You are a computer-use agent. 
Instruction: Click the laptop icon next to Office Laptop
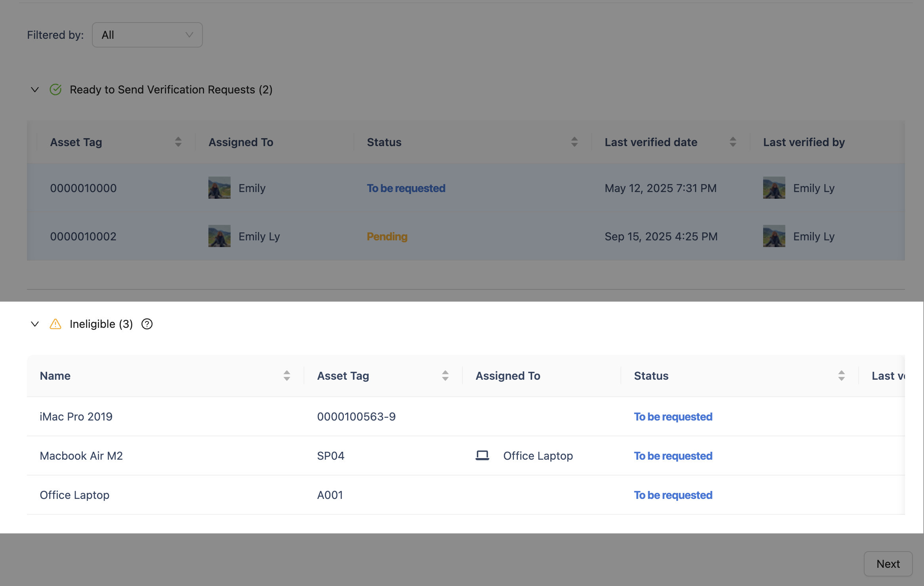pyautogui.click(x=482, y=455)
